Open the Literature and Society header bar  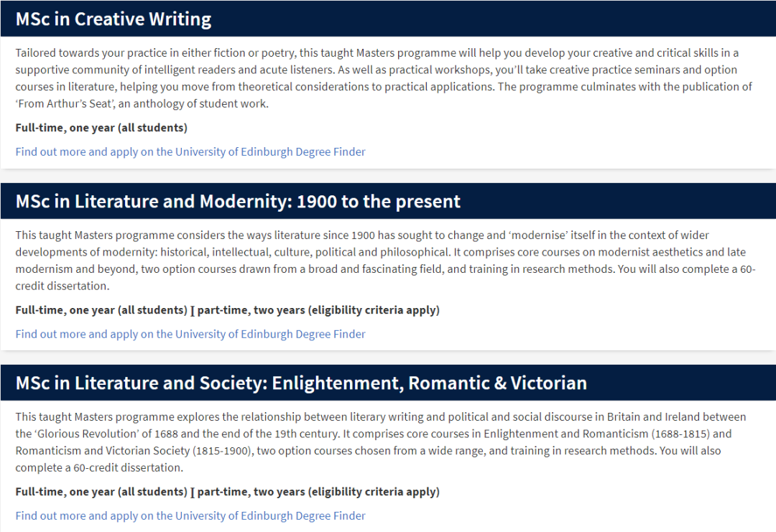click(x=388, y=383)
